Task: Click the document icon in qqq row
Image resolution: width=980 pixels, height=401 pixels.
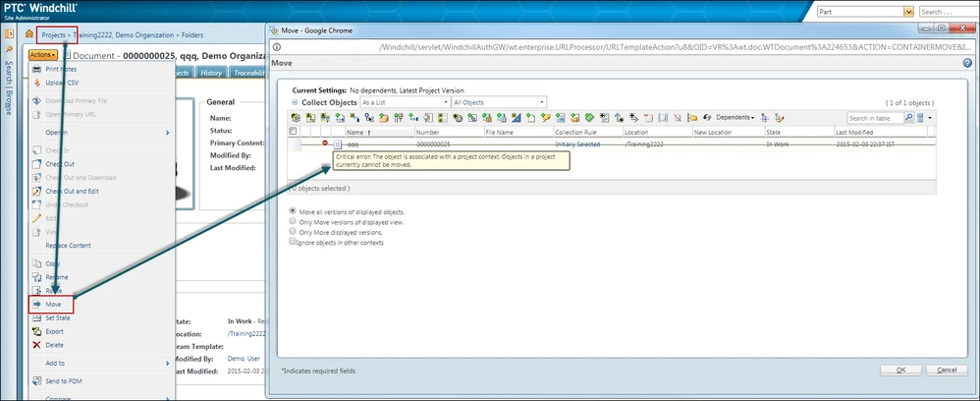Action: tap(338, 144)
